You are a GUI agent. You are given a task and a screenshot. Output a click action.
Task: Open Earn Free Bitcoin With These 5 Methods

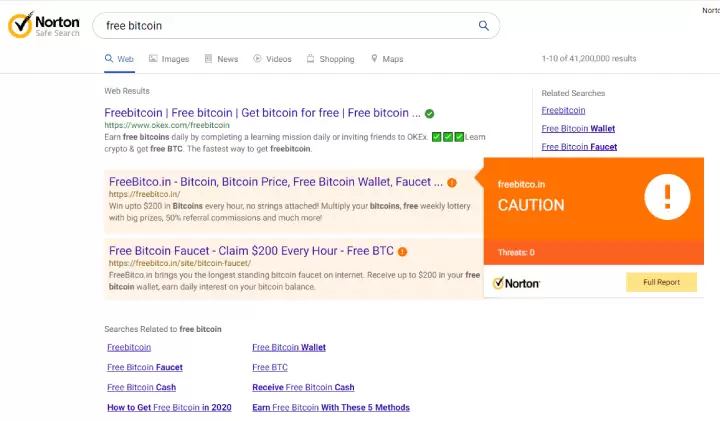point(331,408)
